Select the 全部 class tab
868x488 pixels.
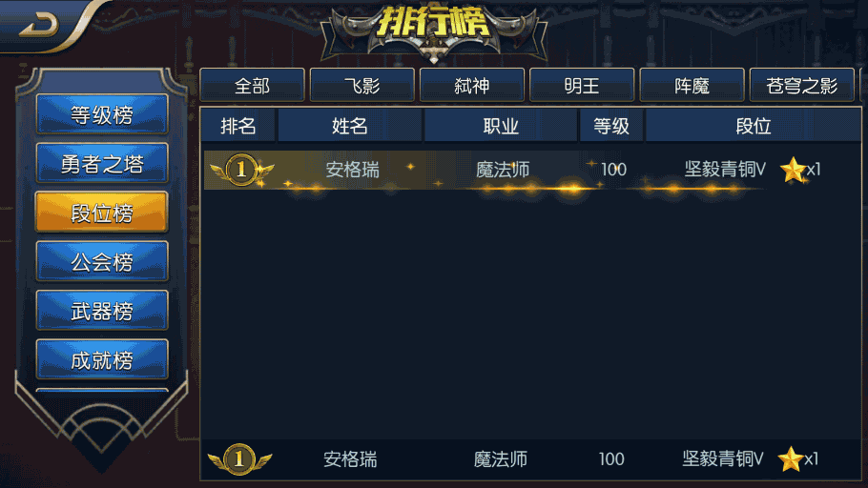tap(252, 85)
